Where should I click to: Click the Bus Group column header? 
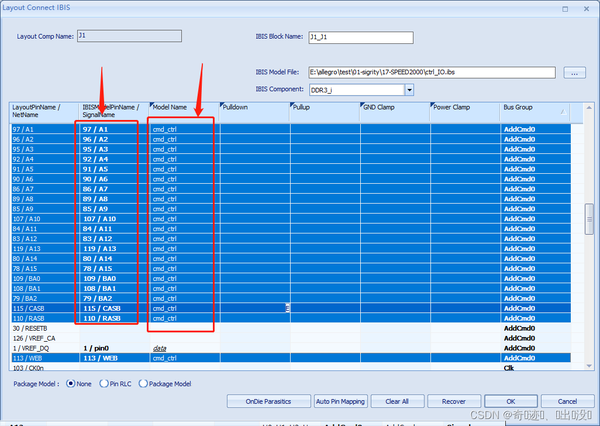point(535,112)
